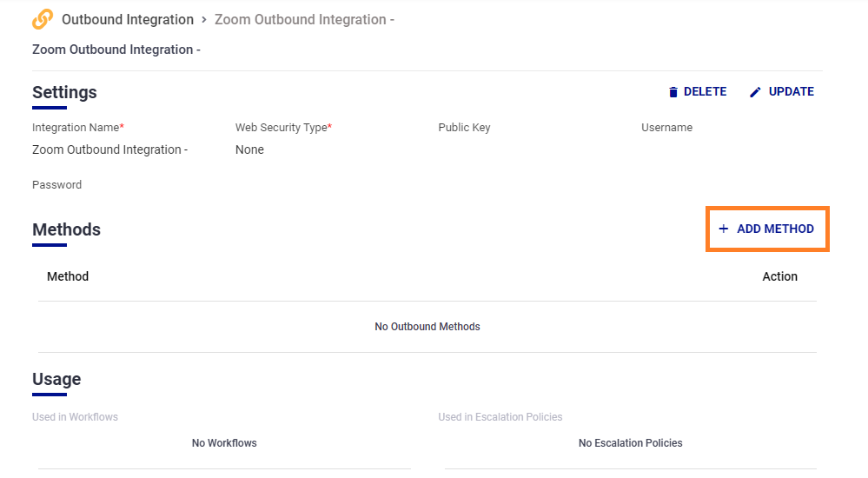Click the Integration Name field label
This screenshot has width=868, height=478.
click(77, 128)
